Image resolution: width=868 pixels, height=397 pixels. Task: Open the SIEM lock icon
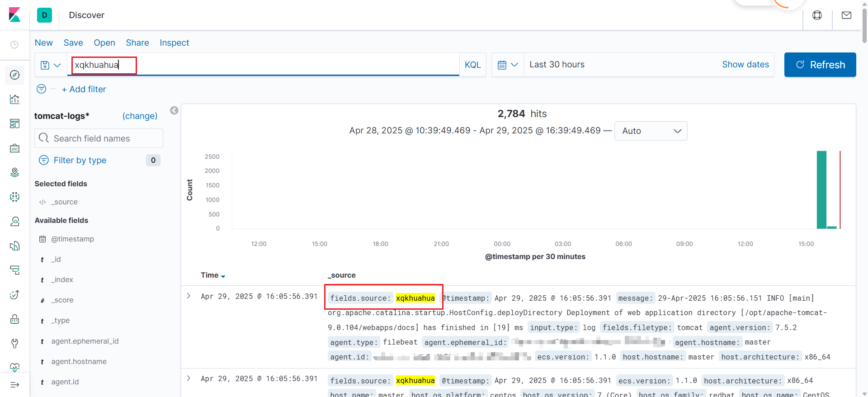(14, 319)
